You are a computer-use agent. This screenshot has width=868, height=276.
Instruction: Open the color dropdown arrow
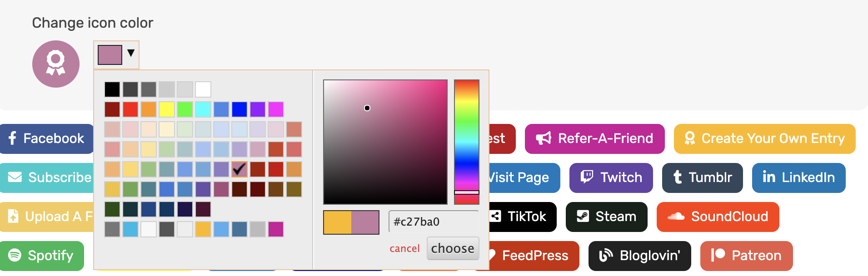point(131,54)
